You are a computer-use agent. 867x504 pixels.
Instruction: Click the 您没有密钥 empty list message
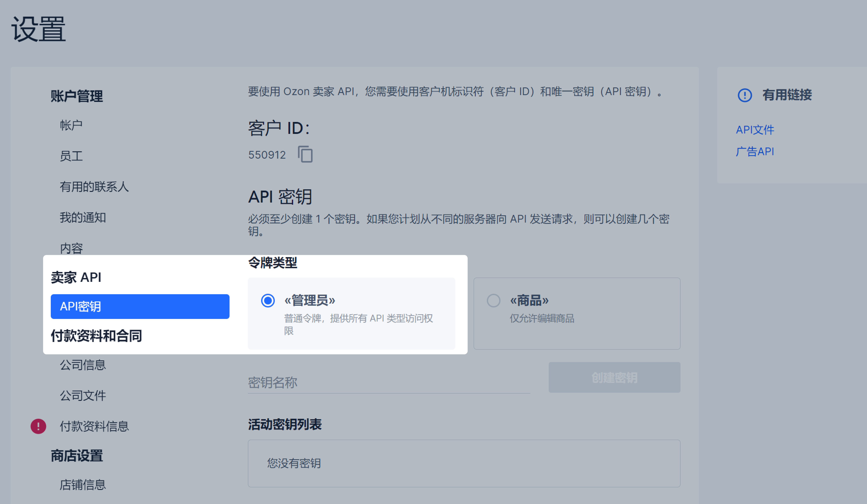coord(294,463)
